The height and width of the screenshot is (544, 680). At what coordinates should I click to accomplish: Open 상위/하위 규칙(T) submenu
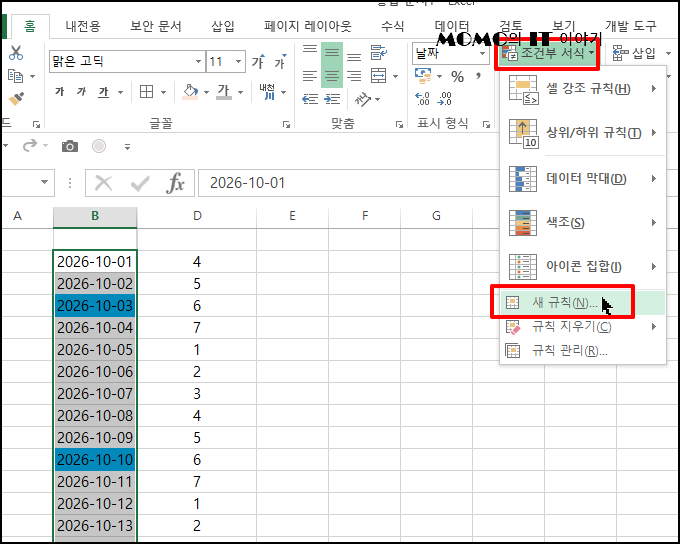tap(583, 132)
